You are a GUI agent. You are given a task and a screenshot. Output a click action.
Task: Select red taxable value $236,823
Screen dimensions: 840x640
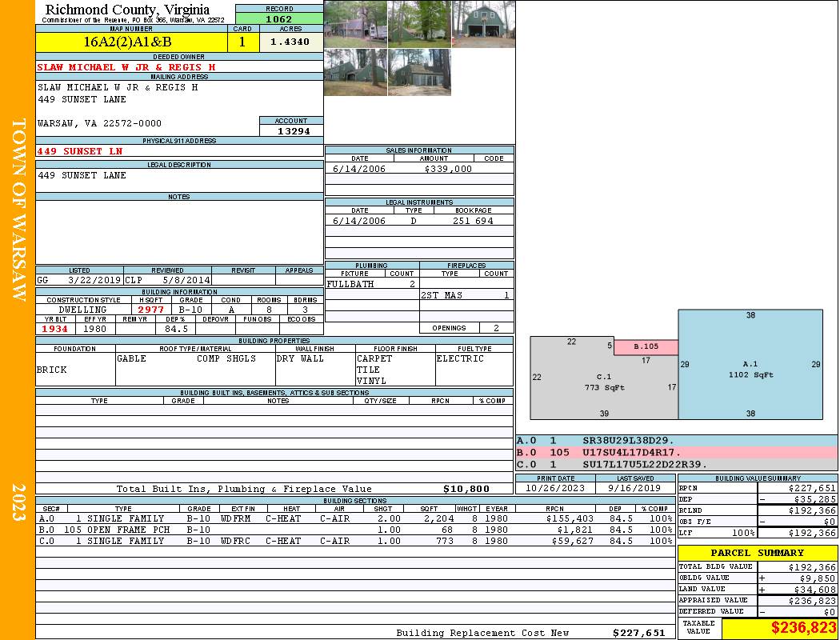[x=803, y=628]
